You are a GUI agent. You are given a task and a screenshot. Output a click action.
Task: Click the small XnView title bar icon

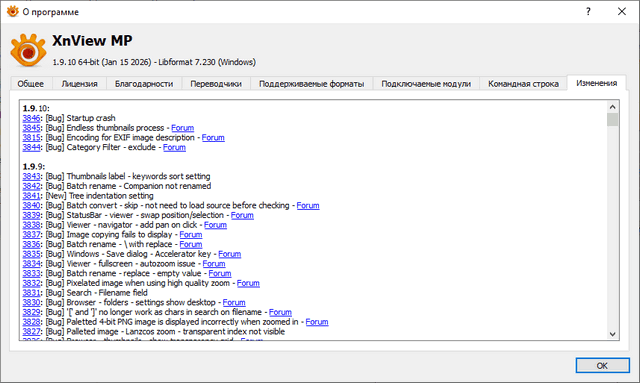tap(13, 11)
